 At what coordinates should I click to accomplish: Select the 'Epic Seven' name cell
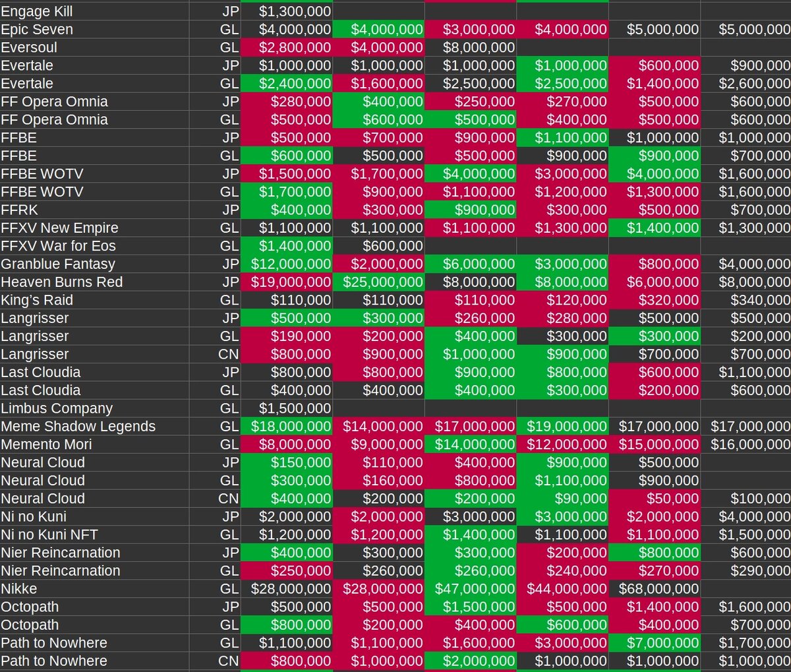(94, 29)
